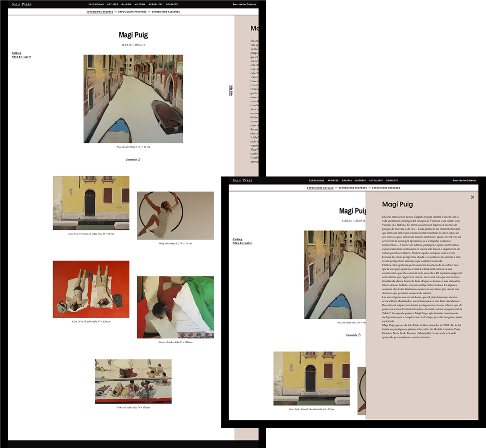Click the date 11.02.16 — 08.03.16, left window

tap(133, 45)
